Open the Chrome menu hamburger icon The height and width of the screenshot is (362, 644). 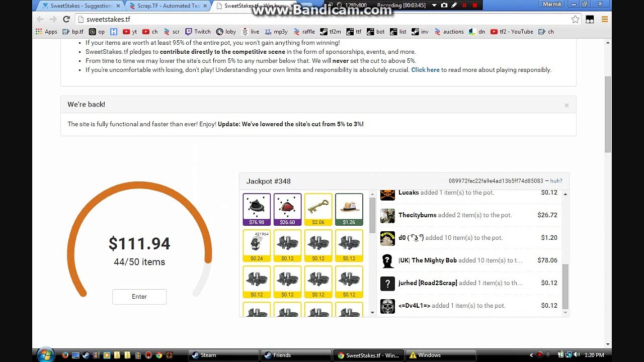(604, 19)
